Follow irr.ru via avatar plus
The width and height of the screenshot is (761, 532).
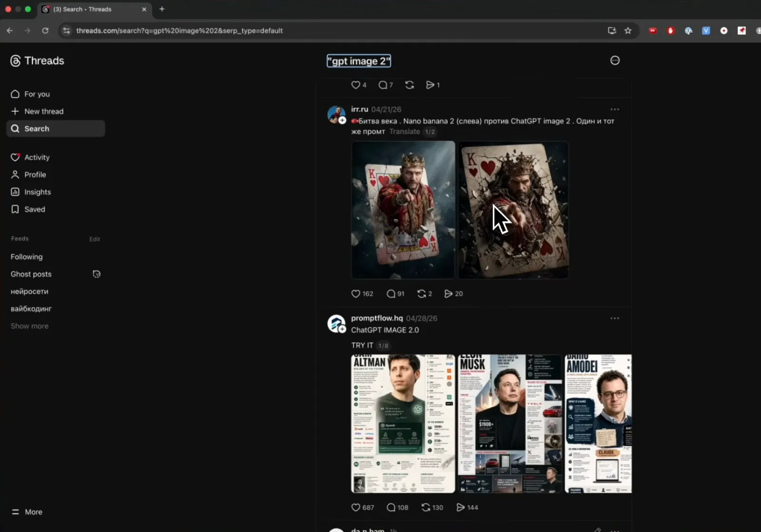click(342, 120)
